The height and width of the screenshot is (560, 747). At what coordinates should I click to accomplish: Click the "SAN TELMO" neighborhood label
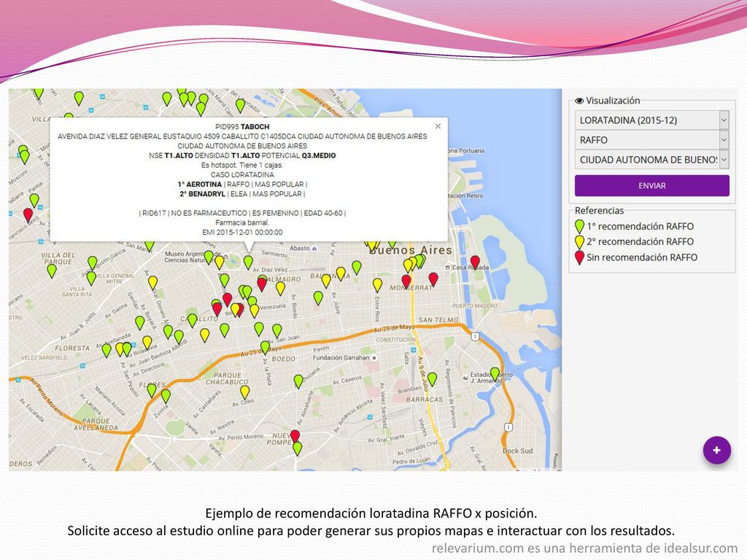[x=438, y=320]
